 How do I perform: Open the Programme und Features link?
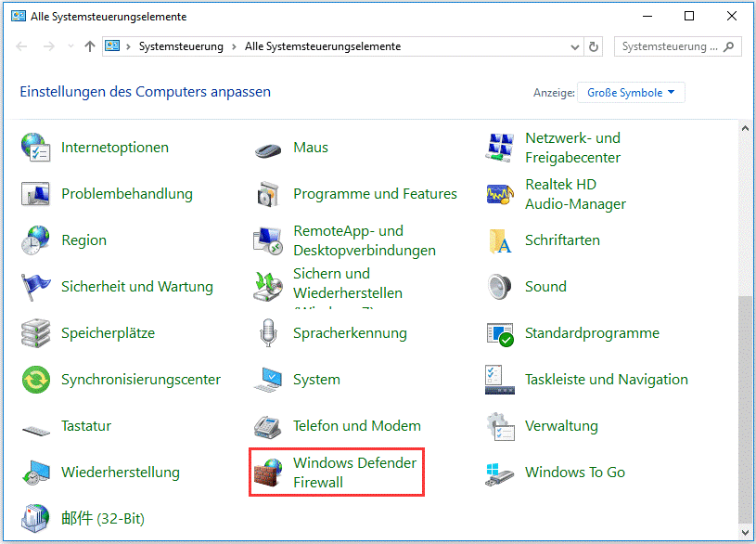pos(375,194)
